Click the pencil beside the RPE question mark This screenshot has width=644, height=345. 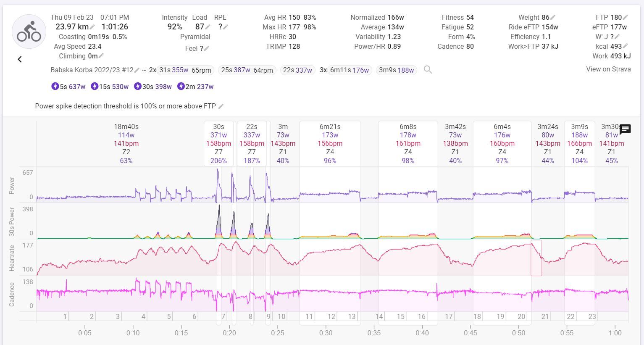pyautogui.click(x=226, y=27)
